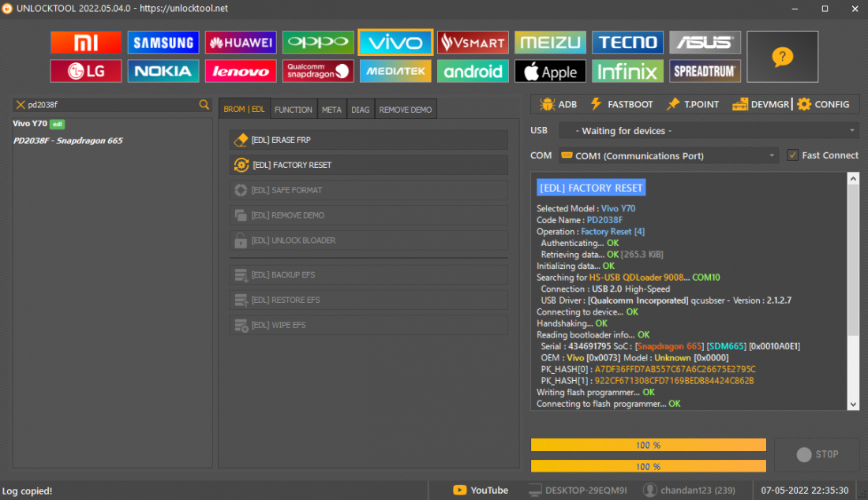Open the help question mark panel
The width and height of the screenshot is (868, 500).
click(x=782, y=57)
